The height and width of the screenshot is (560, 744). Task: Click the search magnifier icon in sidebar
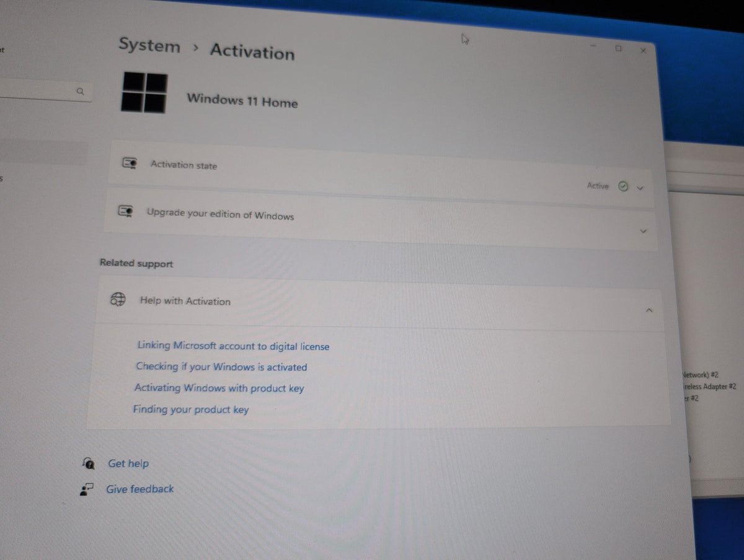point(80,92)
